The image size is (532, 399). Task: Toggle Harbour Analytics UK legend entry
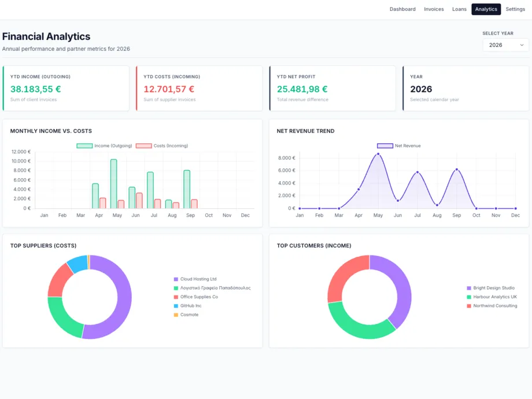tap(492, 297)
